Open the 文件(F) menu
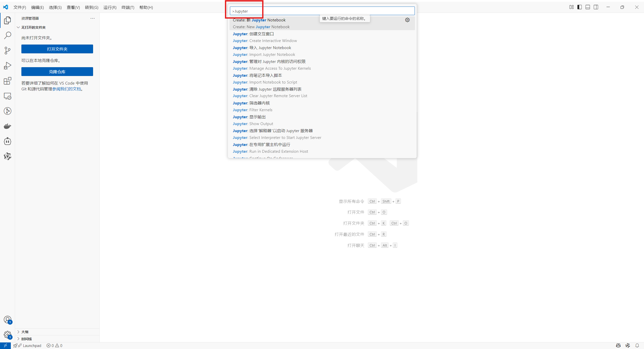 pyautogui.click(x=20, y=7)
